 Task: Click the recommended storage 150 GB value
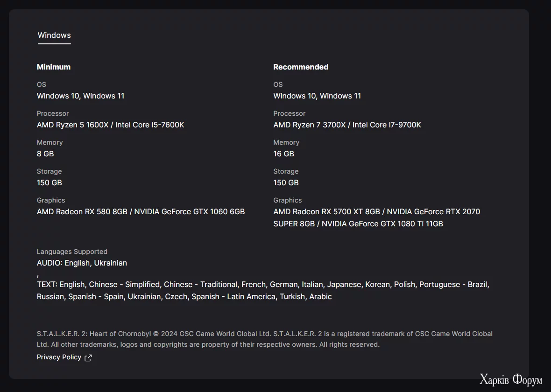pyautogui.click(x=286, y=183)
